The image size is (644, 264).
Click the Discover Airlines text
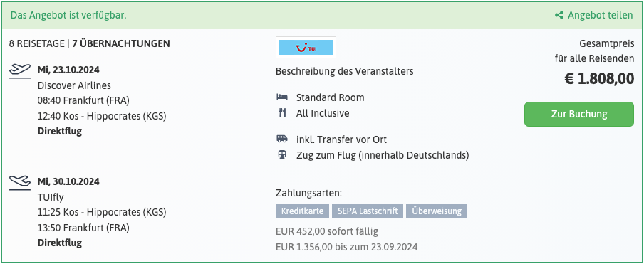click(x=74, y=85)
